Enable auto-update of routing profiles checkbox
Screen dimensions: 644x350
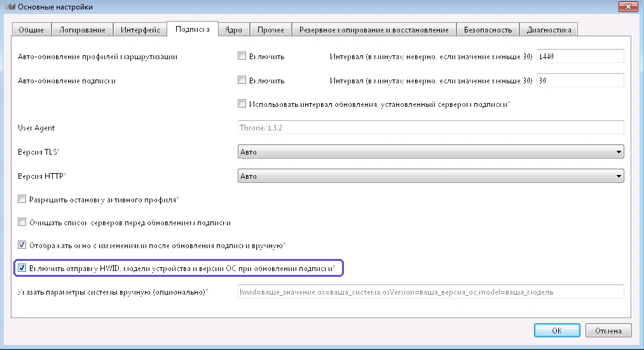pos(242,56)
